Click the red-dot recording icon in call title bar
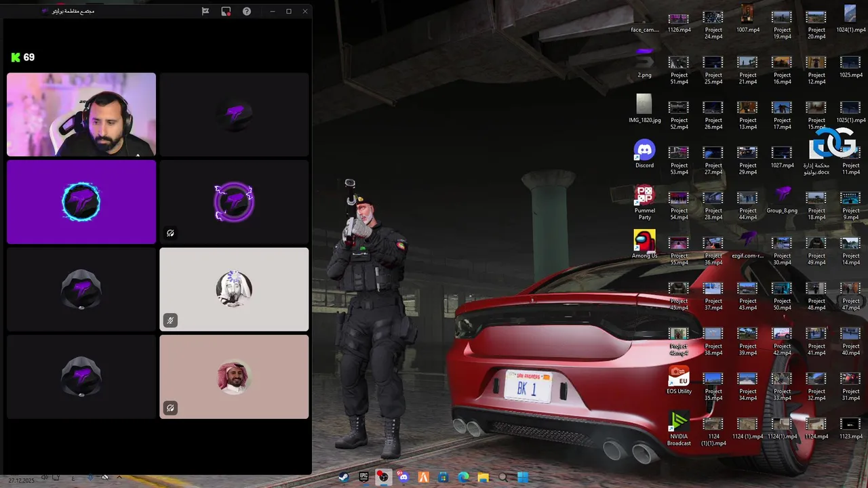 (x=226, y=11)
